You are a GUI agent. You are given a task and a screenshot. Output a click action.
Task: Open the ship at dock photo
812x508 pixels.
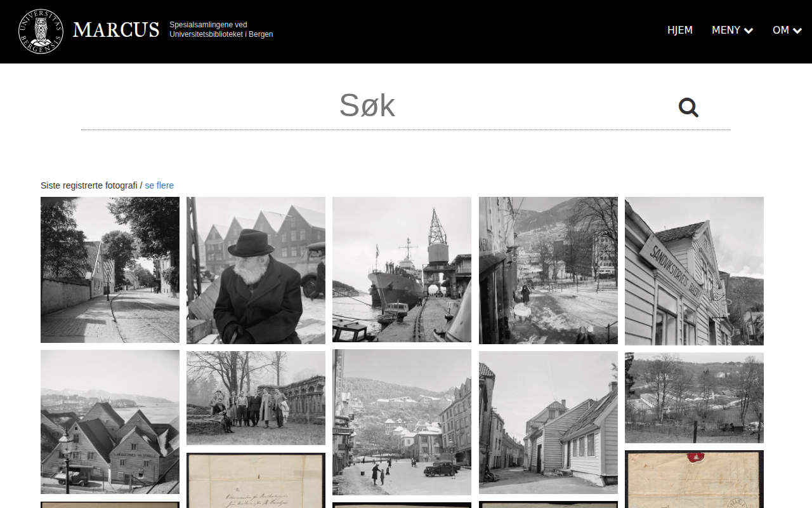(402, 269)
